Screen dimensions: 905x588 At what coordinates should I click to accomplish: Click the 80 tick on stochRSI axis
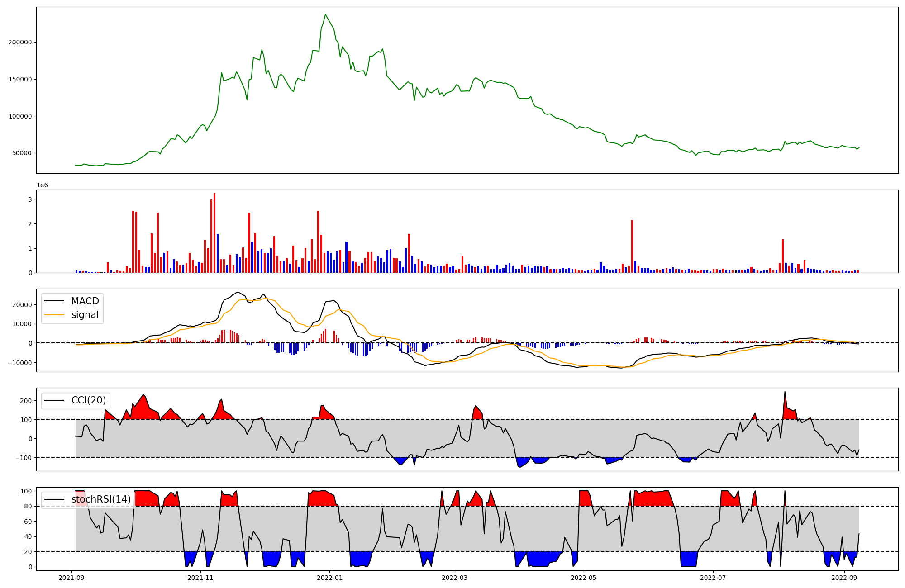click(x=28, y=507)
